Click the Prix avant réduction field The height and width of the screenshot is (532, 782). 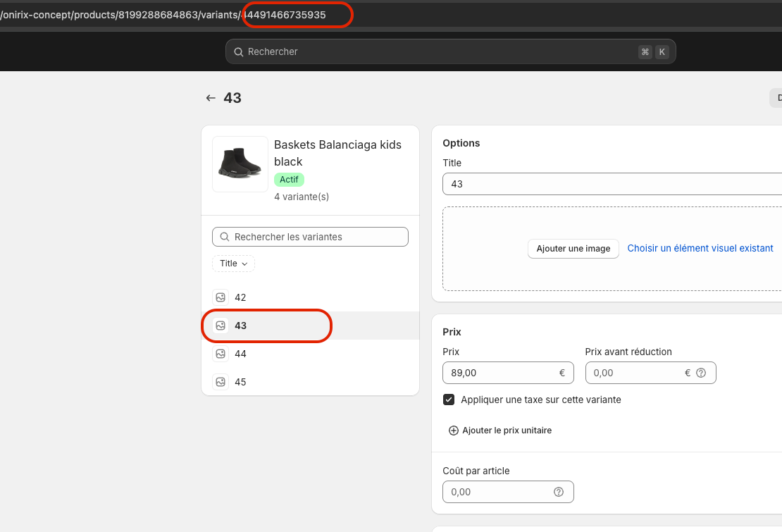(x=650, y=373)
